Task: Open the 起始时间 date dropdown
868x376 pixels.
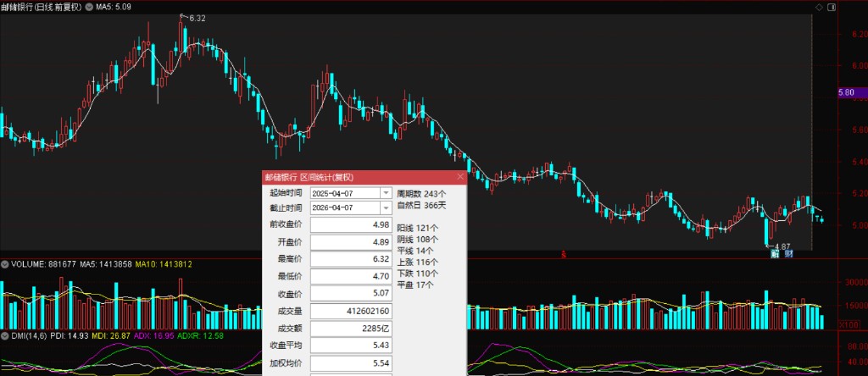Action: point(387,193)
